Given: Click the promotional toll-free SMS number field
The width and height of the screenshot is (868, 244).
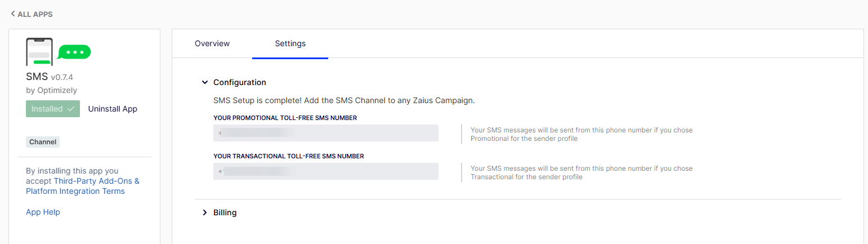Looking at the screenshot, I should point(326,133).
